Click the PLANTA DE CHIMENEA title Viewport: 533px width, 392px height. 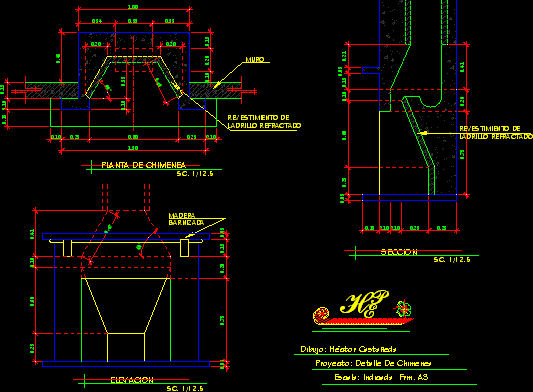[x=144, y=165]
